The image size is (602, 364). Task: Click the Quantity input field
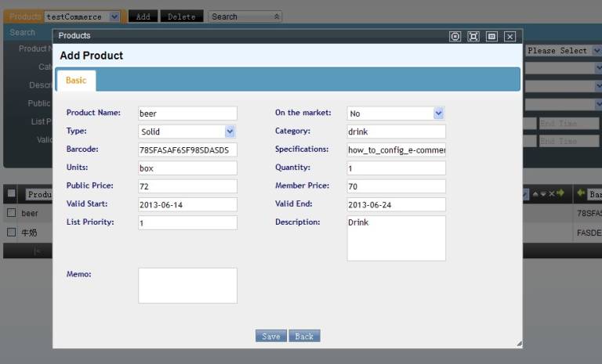(x=396, y=168)
